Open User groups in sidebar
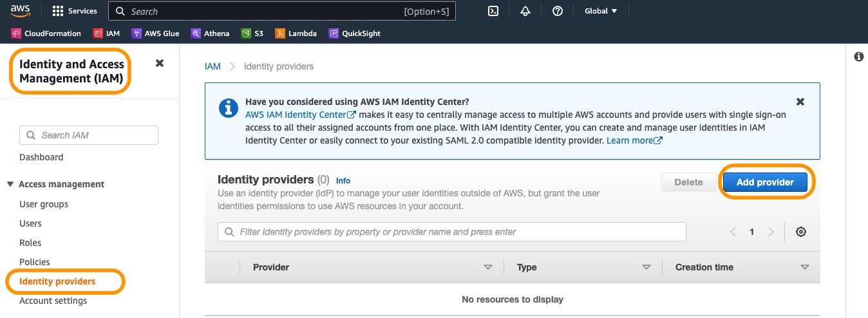 pos(44,204)
